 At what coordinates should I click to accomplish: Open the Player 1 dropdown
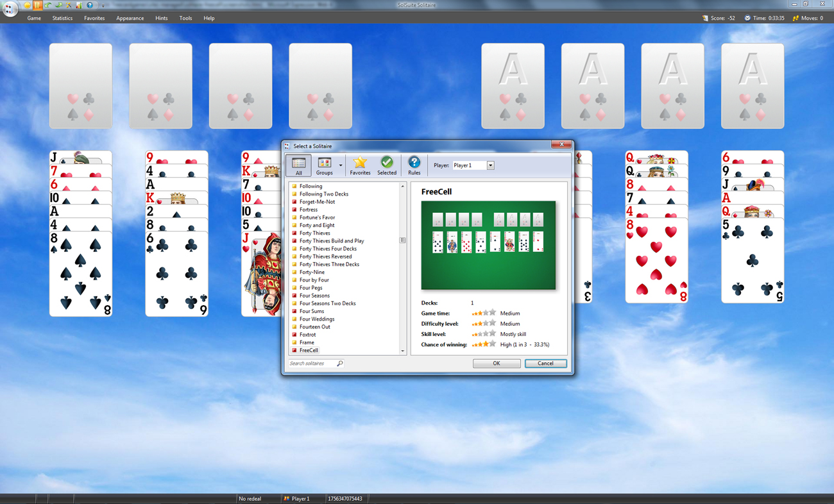[490, 165]
